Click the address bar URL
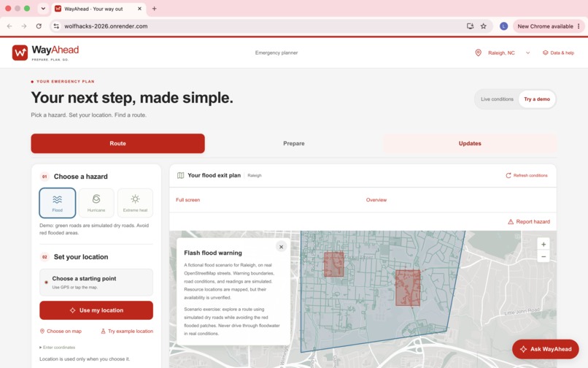The width and height of the screenshot is (588, 368). point(106,26)
